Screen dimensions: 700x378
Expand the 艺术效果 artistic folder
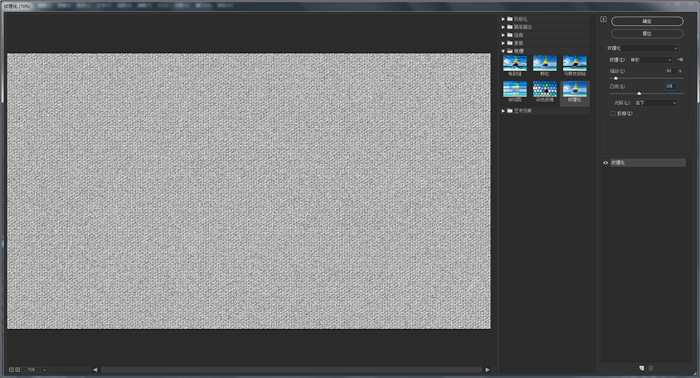click(503, 111)
